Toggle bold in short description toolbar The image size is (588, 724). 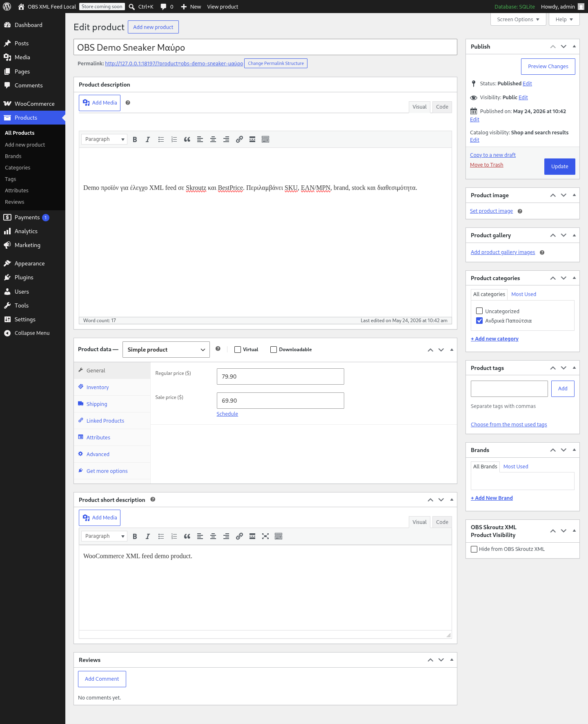[x=135, y=536]
